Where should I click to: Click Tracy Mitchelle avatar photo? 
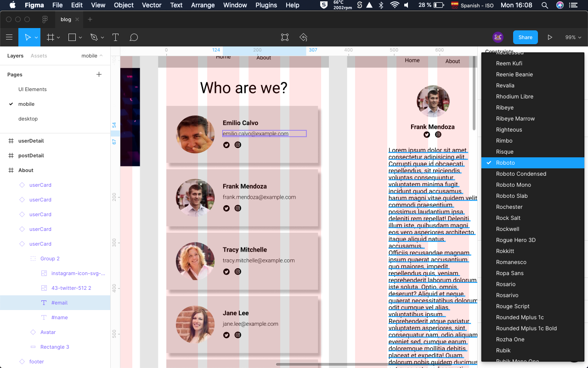click(x=195, y=261)
